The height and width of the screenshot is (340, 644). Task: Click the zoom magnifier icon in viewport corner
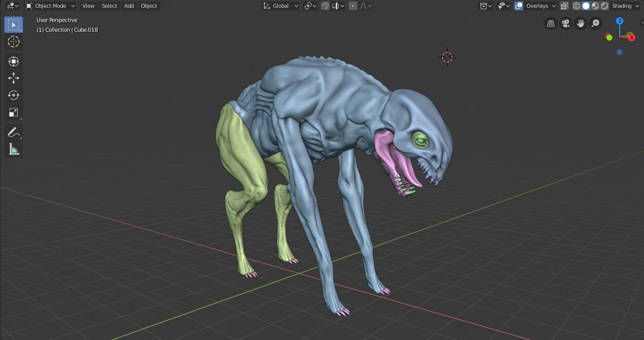pos(595,23)
